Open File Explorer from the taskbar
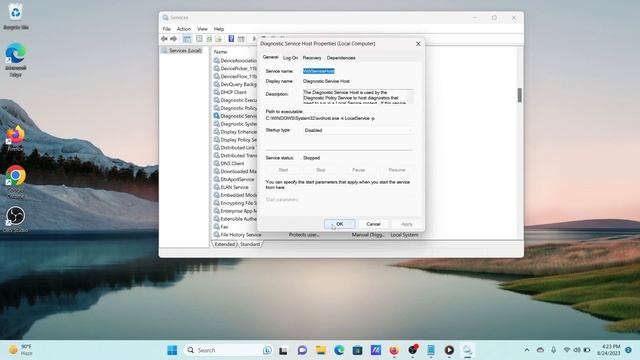The width and height of the screenshot is (640, 360). pyautogui.click(x=321, y=350)
